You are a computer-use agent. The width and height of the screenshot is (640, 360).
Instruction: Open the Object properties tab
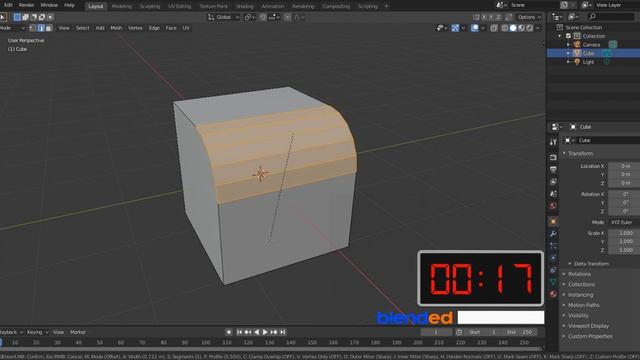click(x=553, y=222)
